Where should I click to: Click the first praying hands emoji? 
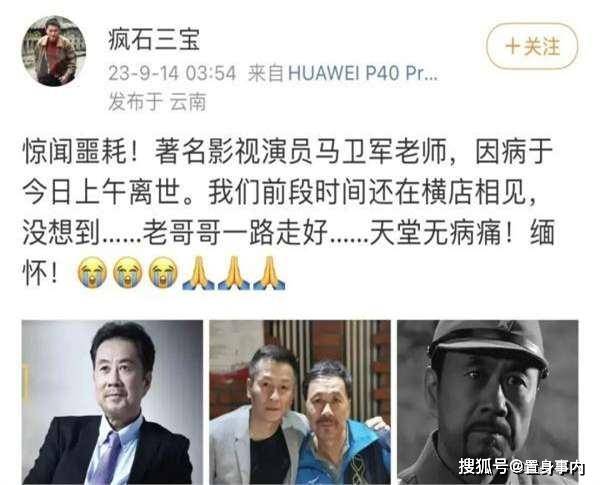[x=198, y=273]
